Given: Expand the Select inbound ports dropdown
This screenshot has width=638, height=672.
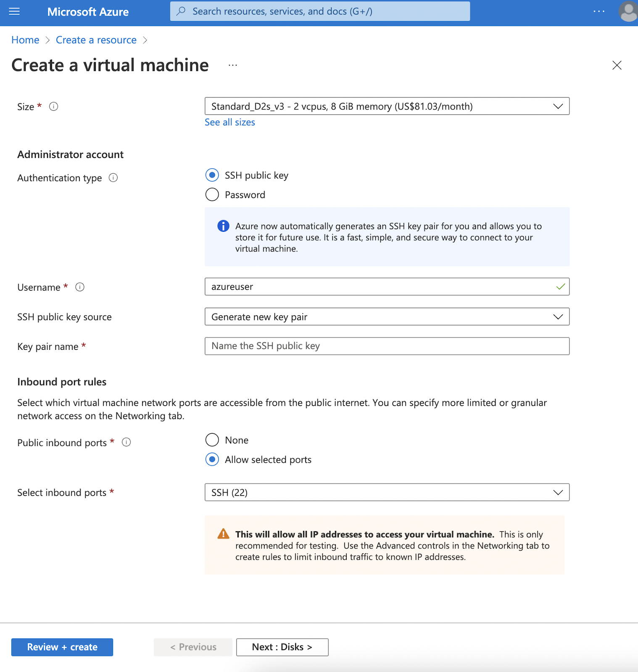Looking at the screenshot, I should point(387,492).
